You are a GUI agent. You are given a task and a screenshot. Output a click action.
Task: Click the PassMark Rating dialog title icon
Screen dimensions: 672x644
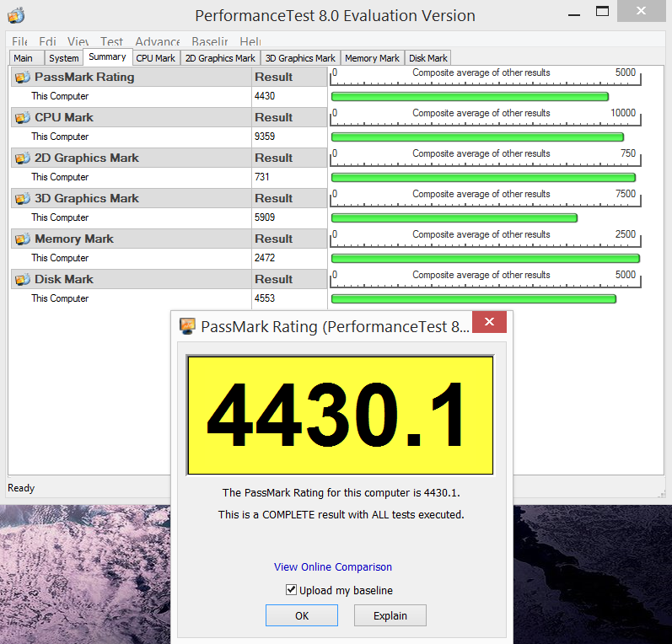(187, 326)
